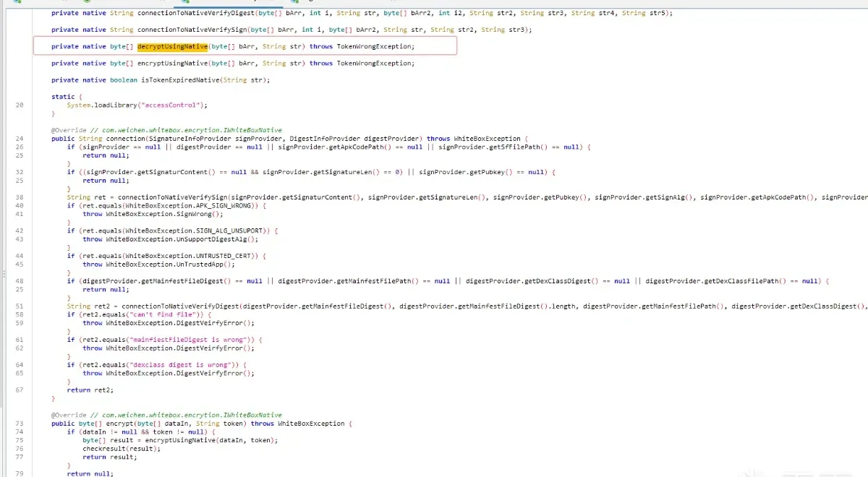The width and height of the screenshot is (868, 477).
Task: Click the static initializer block keyword
Action: pos(63,96)
